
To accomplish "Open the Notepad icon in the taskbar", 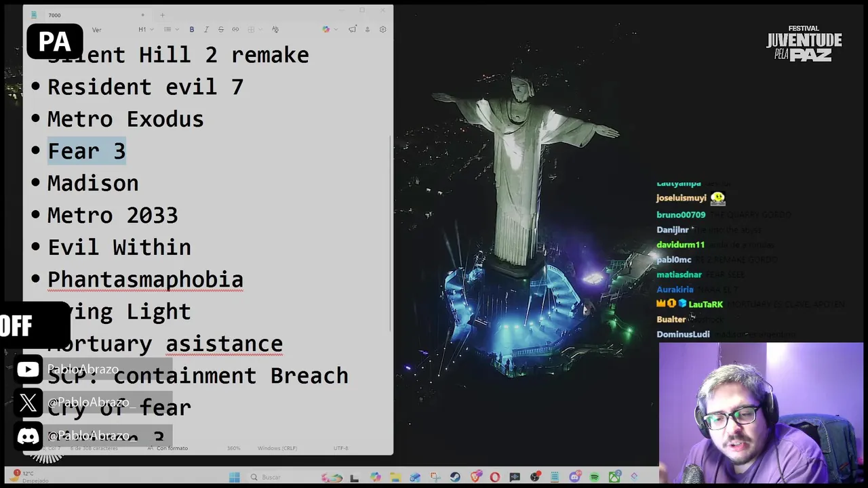I will [x=554, y=477].
